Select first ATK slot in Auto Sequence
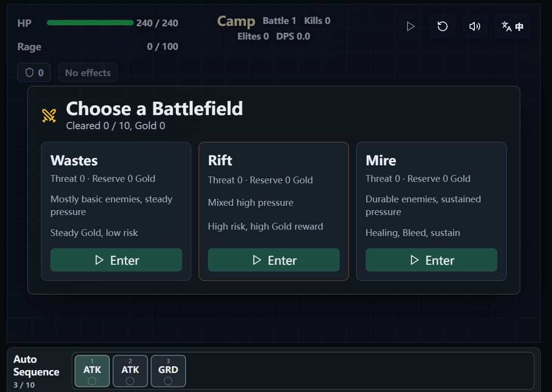Screen dimensions: 552x392 (x=92, y=371)
